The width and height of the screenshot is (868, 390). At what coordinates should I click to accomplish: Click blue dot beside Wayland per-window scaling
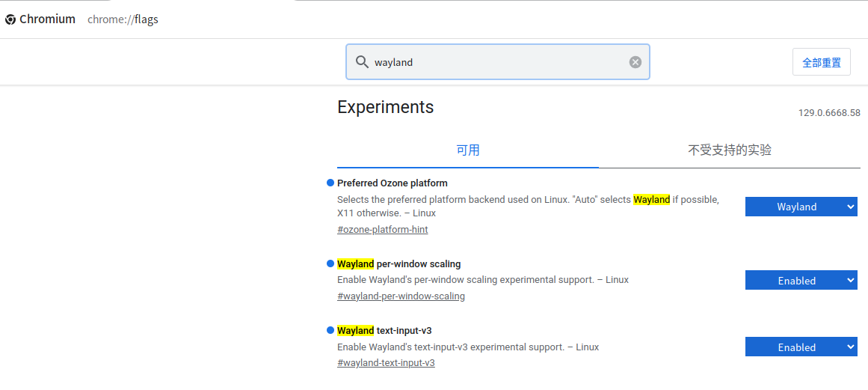(330, 263)
